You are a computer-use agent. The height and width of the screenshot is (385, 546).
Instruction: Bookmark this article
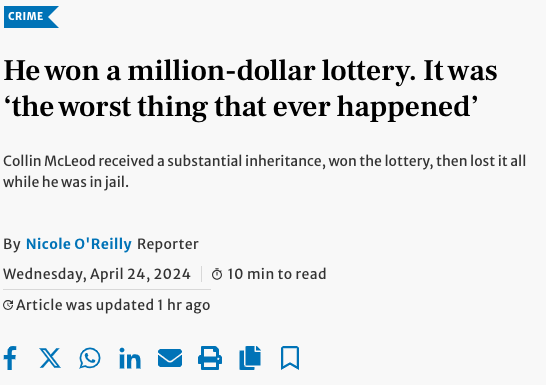290,358
